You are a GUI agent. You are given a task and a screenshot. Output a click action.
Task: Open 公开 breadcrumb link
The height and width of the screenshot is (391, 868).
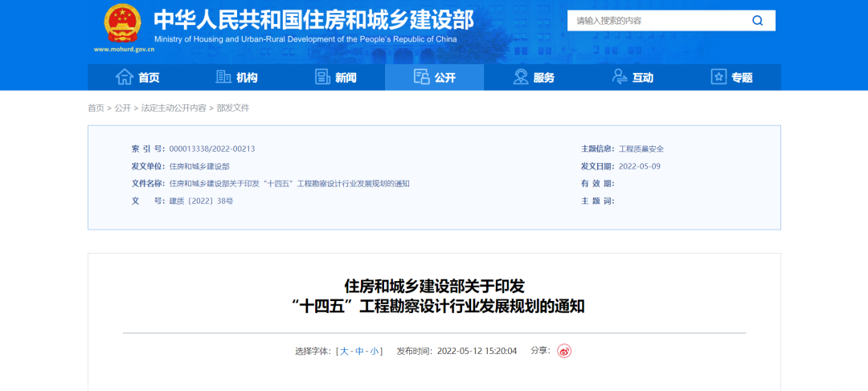tap(122, 108)
